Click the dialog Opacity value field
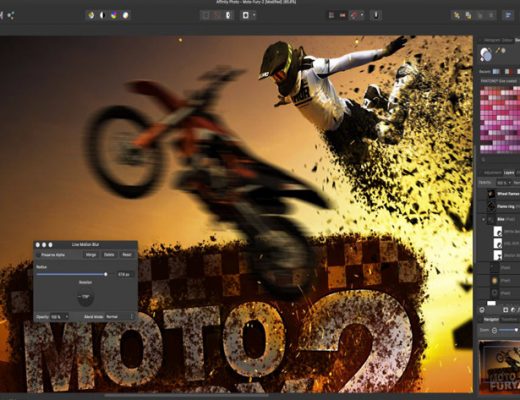This screenshot has height=400, width=520. pyautogui.click(x=57, y=317)
